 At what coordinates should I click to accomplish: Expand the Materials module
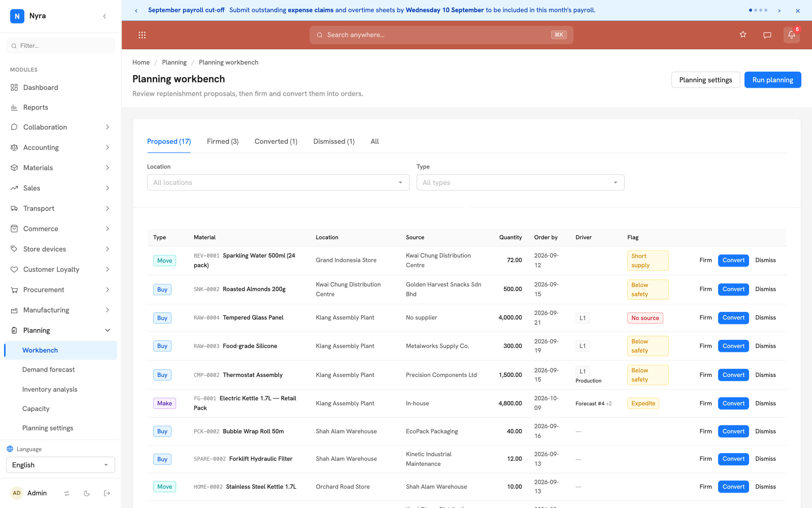pyautogui.click(x=61, y=168)
